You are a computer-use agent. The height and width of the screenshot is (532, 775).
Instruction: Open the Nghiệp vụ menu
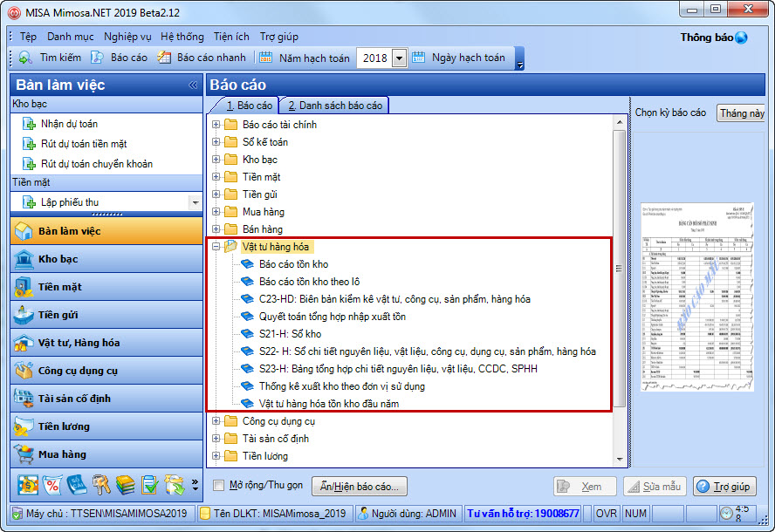coord(127,37)
